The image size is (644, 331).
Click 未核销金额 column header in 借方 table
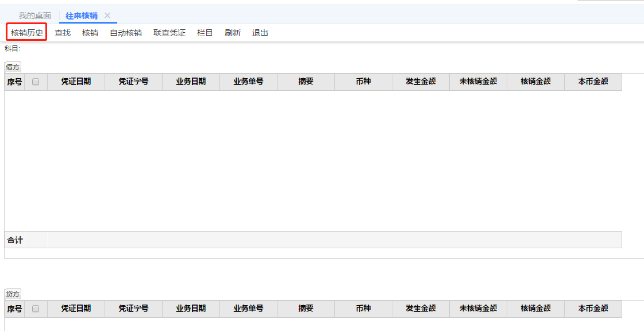478,82
